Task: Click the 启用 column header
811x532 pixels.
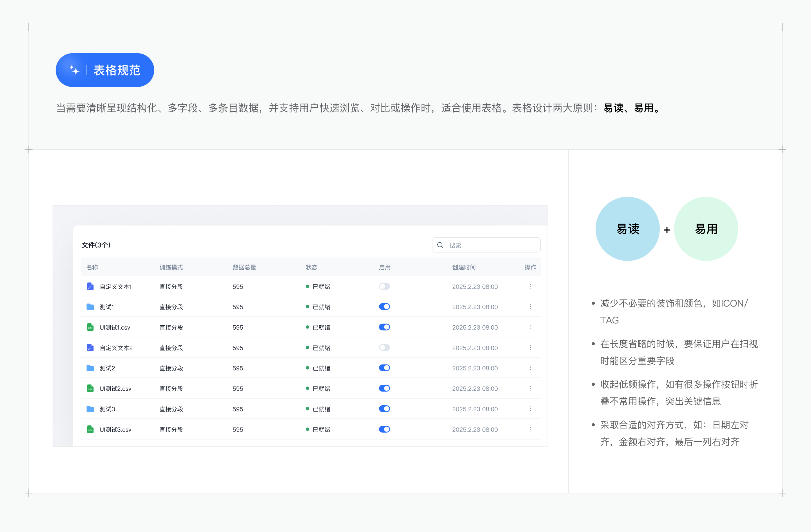Action: click(385, 267)
